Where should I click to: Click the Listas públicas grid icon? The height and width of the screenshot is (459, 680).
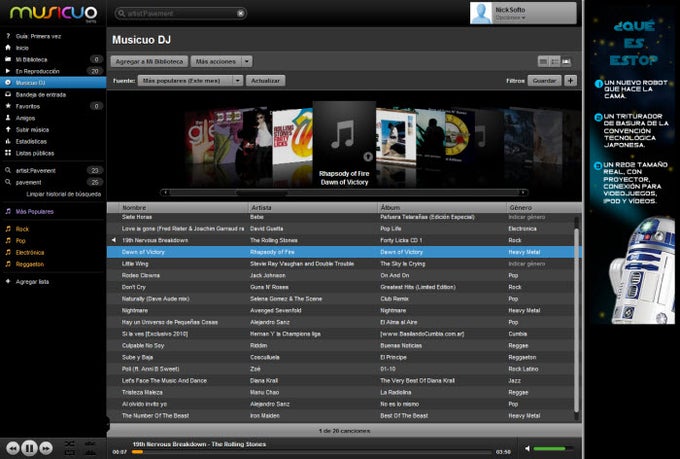coord(8,153)
